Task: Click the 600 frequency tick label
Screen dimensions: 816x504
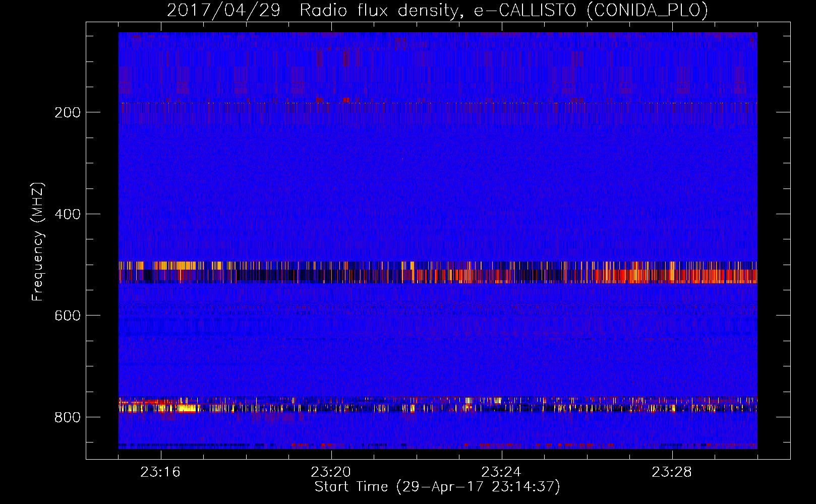Action: point(68,316)
